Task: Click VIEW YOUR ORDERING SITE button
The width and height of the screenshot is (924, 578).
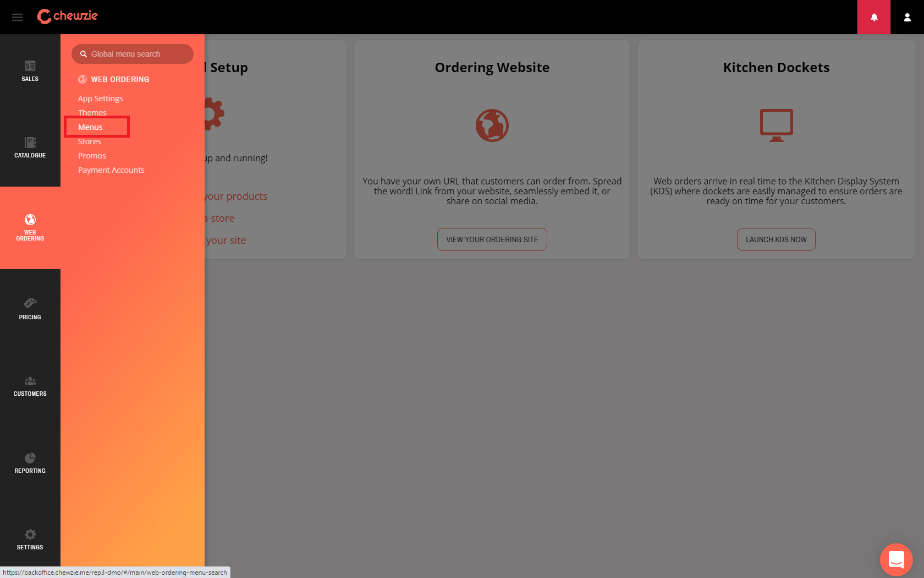Action: tap(492, 239)
